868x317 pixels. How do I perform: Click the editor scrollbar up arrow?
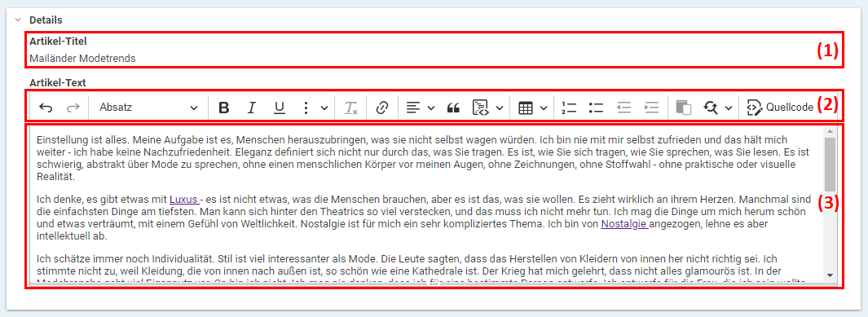point(830,132)
